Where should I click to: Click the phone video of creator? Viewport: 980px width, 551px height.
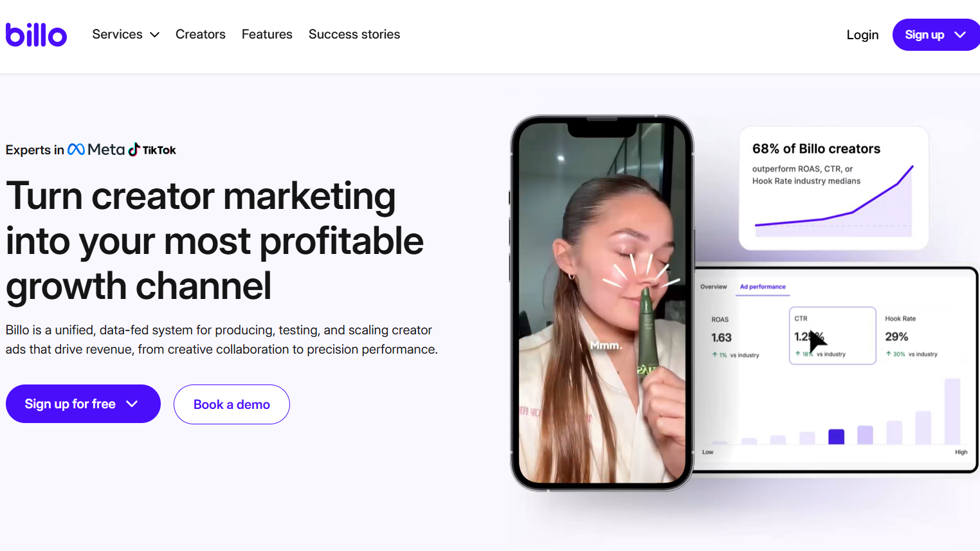click(602, 303)
